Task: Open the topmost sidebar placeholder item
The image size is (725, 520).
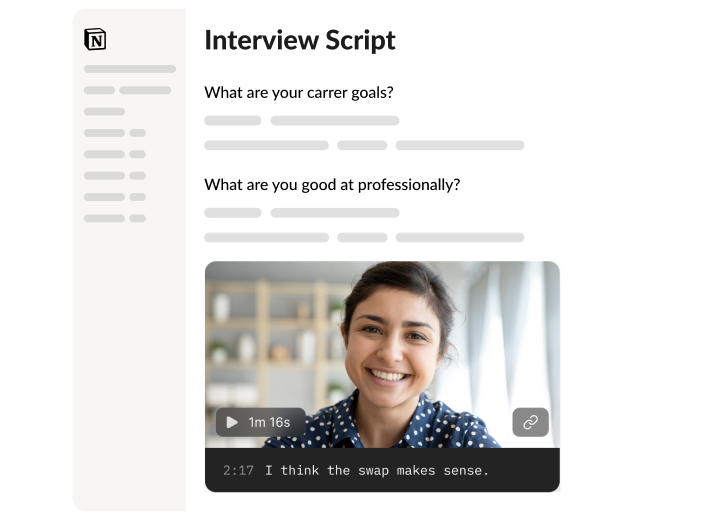Action: (x=130, y=69)
